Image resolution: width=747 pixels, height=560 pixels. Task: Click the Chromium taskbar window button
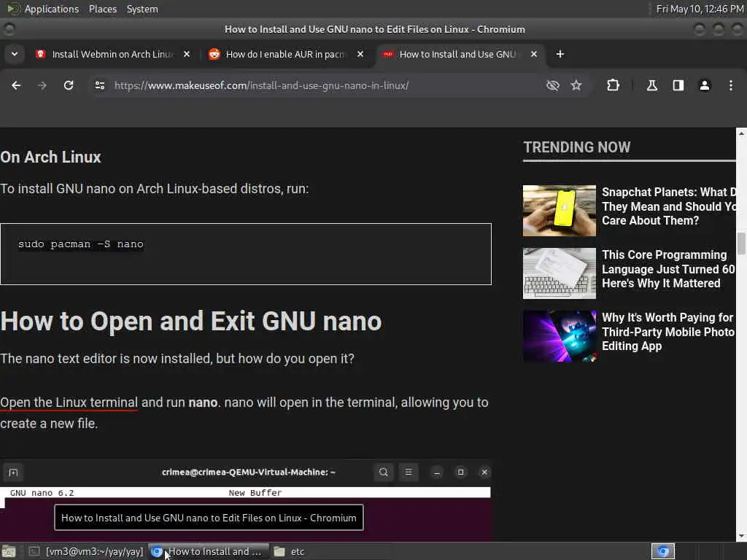pos(209,551)
